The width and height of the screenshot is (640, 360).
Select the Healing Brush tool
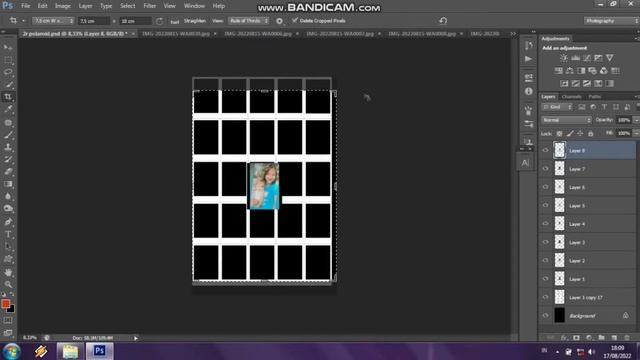pyautogui.click(x=8, y=122)
